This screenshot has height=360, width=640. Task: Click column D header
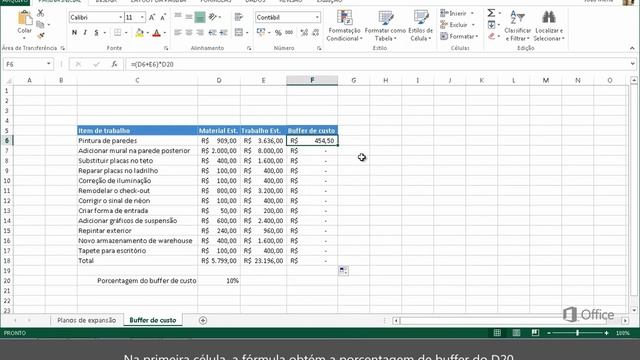[219, 80]
